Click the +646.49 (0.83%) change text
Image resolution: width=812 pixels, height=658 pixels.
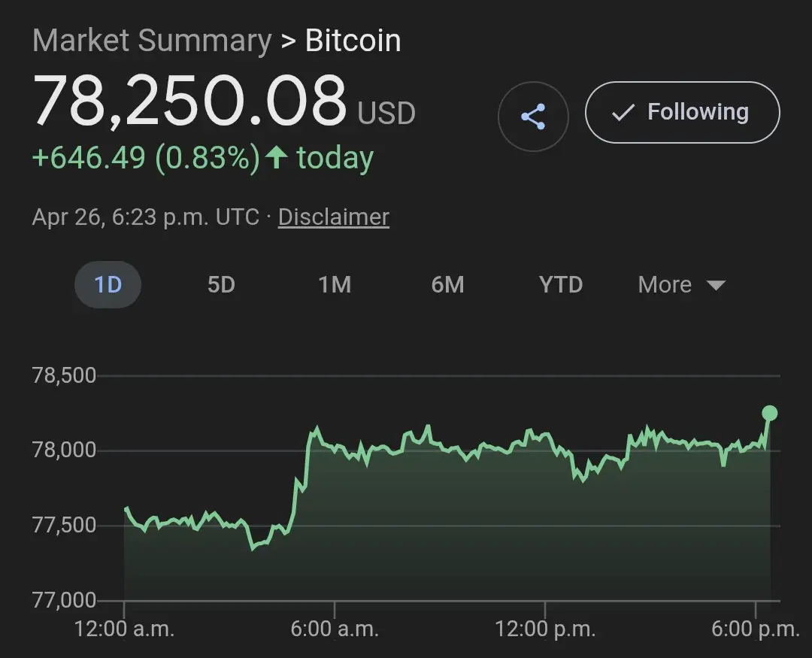(146, 158)
